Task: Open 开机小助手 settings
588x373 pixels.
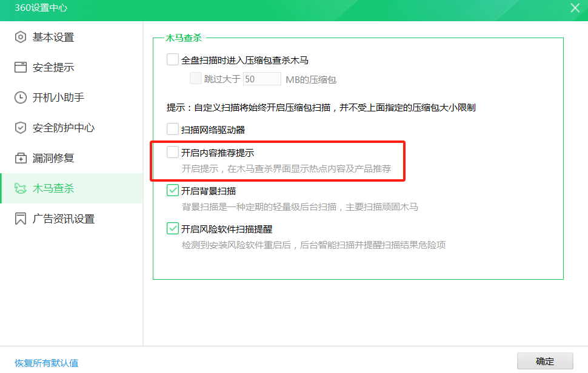Action: pos(72,97)
